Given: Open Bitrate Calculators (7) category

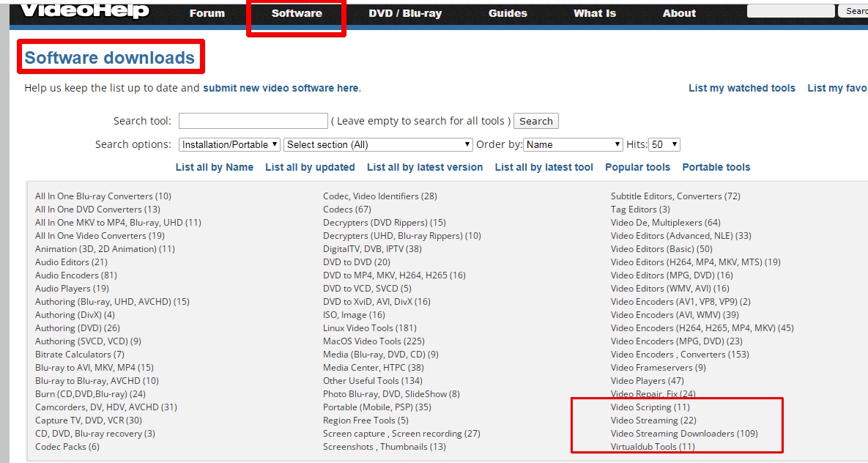Looking at the screenshot, I should coord(80,355).
